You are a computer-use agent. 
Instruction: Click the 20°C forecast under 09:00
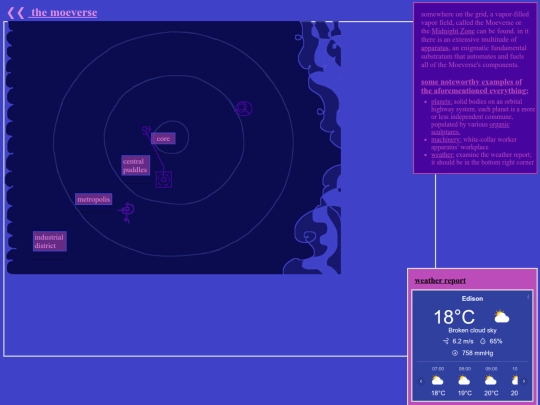(x=491, y=393)
